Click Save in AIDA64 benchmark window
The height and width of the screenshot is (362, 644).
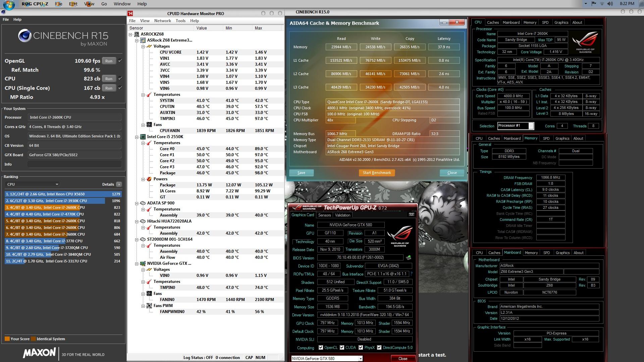tap(301, 173)
